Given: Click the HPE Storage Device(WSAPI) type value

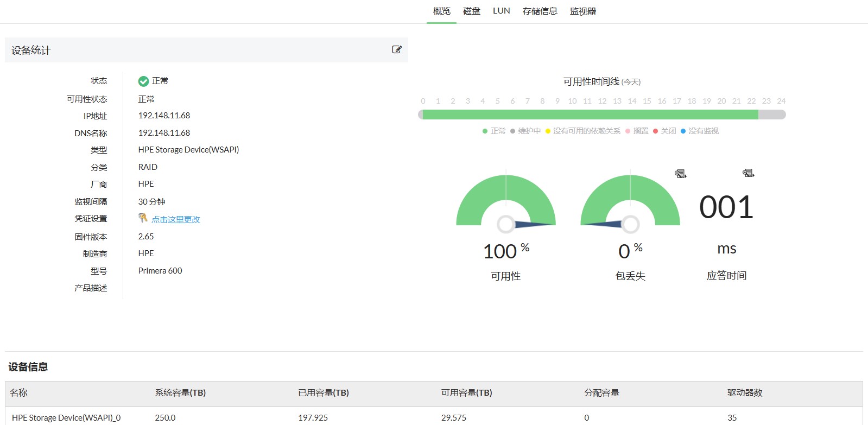Looking at the screenshot, I should 188,150.
